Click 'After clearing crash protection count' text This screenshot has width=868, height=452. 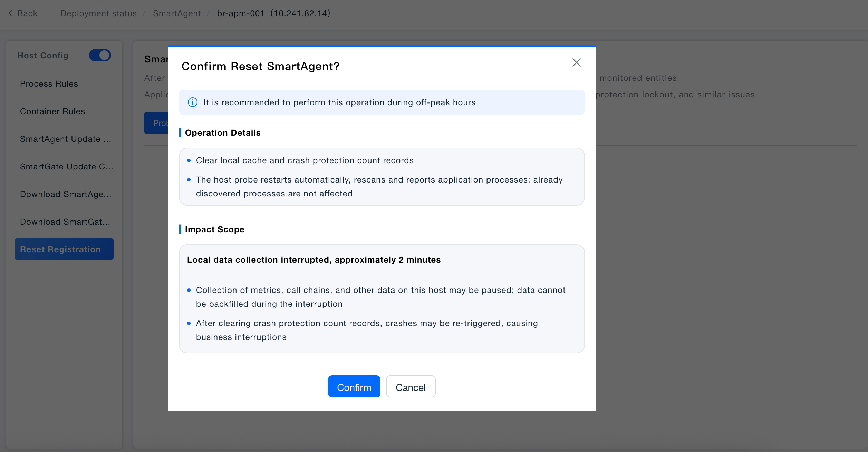tap(367, 330)
